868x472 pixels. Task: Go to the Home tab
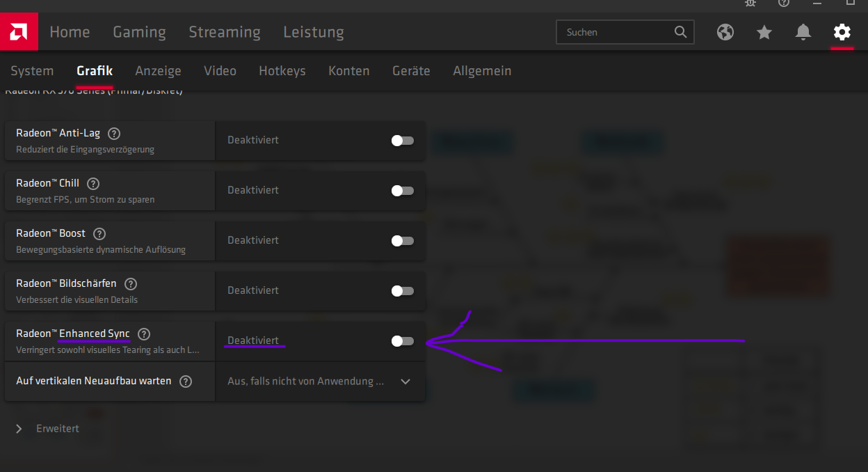tap(70, 32)
